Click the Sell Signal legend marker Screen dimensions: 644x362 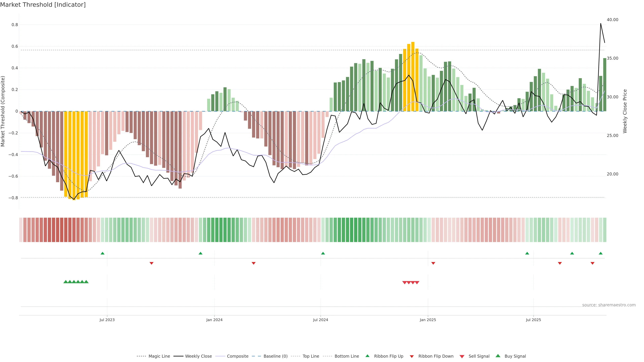coord(462,356)
